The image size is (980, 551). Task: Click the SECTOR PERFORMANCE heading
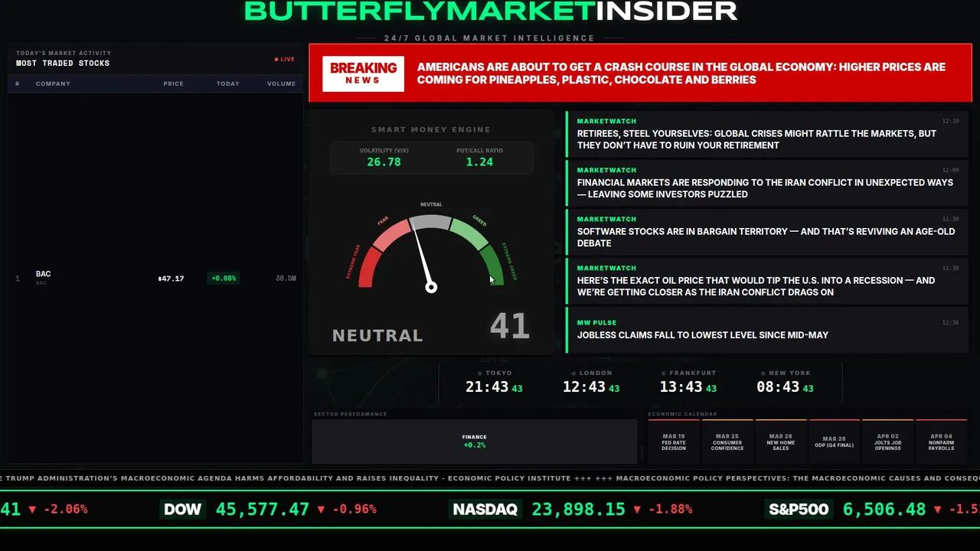pyautogui.click(x=350, y=414)
